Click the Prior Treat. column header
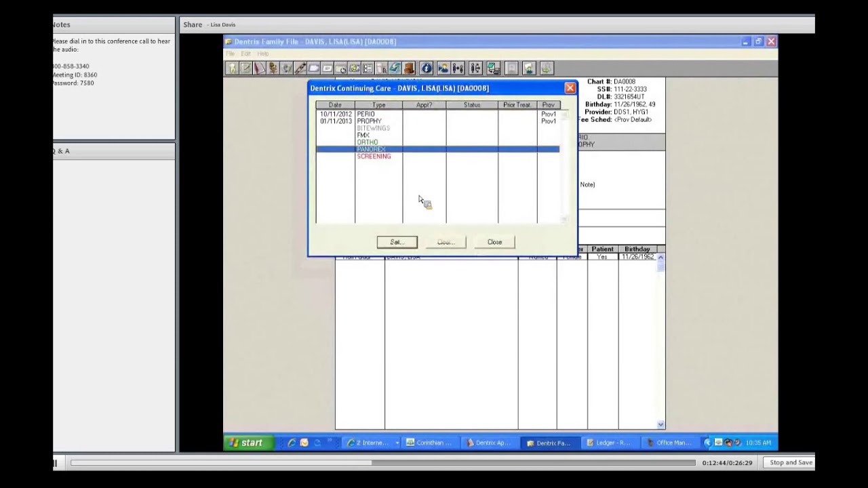The image size is (868, 488). tap(517, 105)
